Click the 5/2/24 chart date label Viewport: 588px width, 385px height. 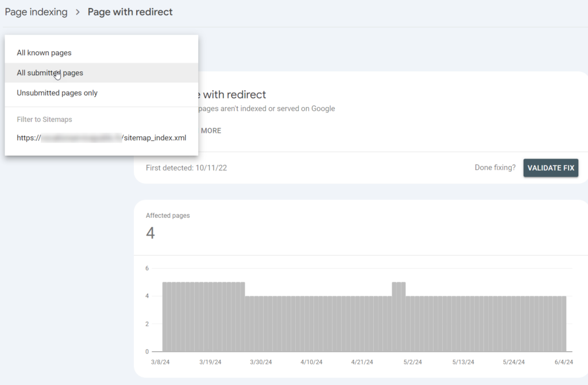click(412, 362)
